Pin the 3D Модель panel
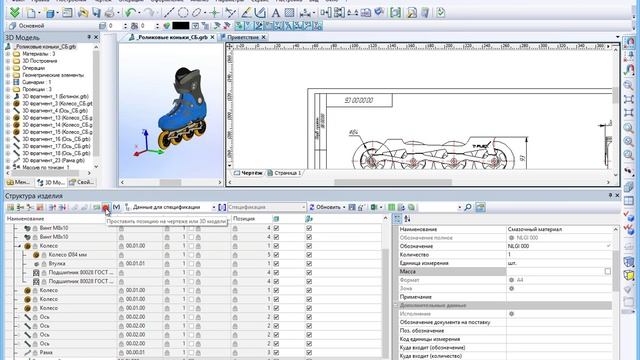The image size is (640, 360). (x=89, y=37)
